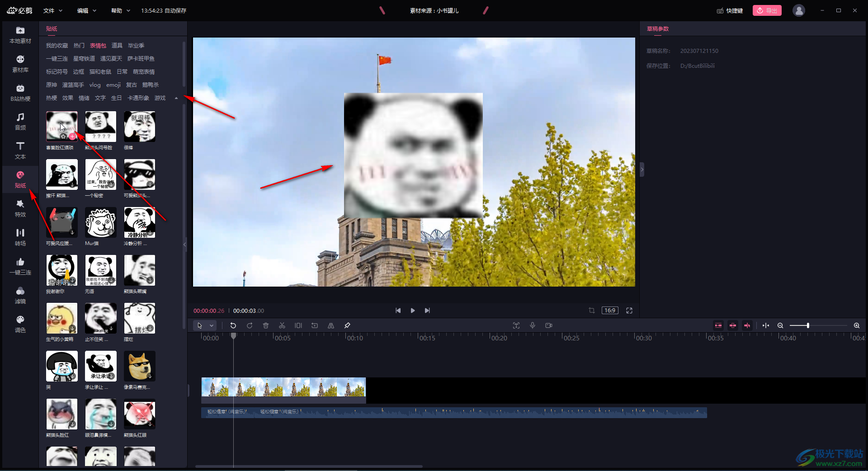Image resolution: width=868 pixels, height=471 pixels.
Task: Select the audio track 轻松惬意 clip
Action: click(454, 412)
